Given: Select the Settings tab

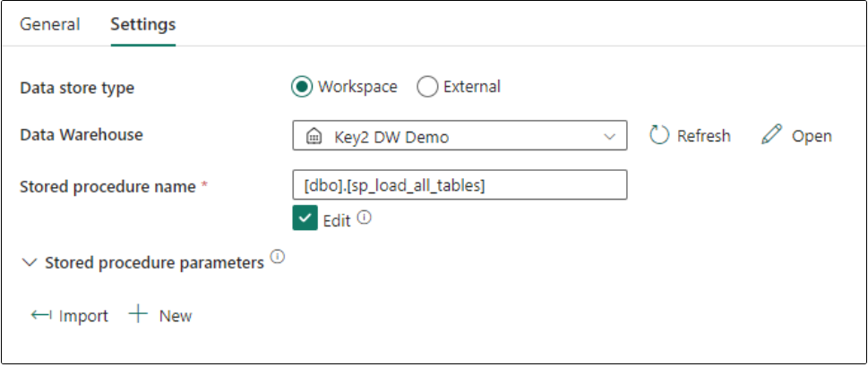Looking at the screenshot, I should click(x=142, y=24).
